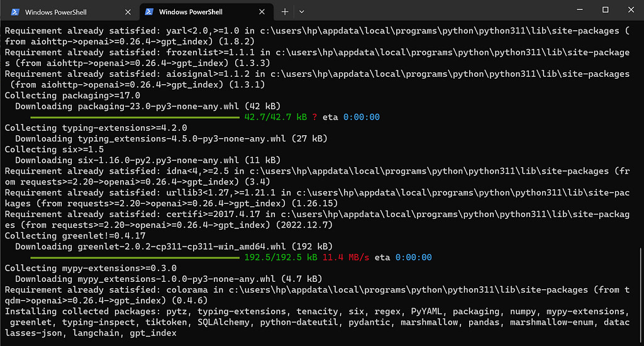Minimize the terminal window
Image resolution: width=644 pixels, height=346 pixels.
(x=579, y=9)
